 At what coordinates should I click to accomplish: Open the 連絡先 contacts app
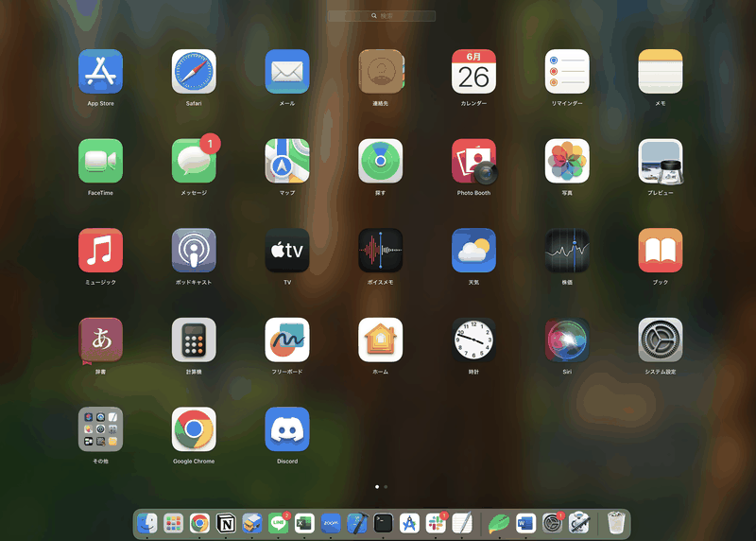381,72
